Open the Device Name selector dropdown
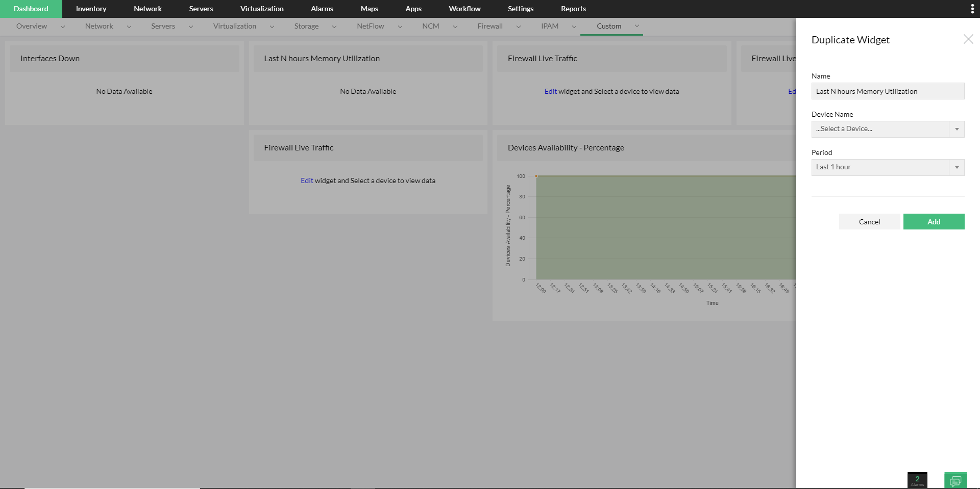The height and width of the screenshot is (489, 980). pos(957,129)
